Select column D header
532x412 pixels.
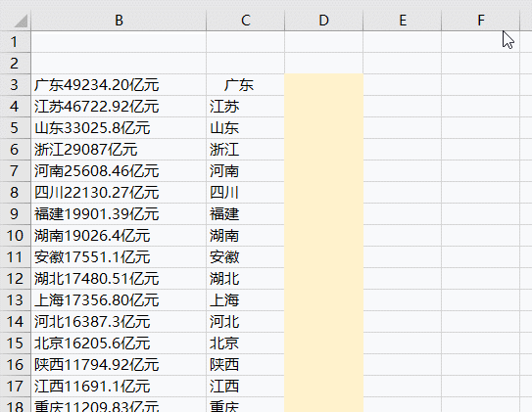tap(323, 21)
